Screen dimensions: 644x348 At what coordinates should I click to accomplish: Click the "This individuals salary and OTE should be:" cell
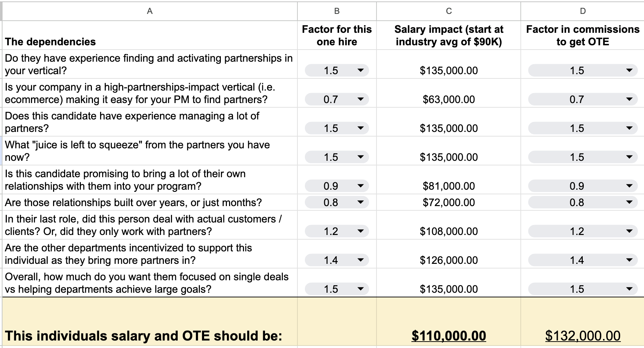(x=150, y=322)
